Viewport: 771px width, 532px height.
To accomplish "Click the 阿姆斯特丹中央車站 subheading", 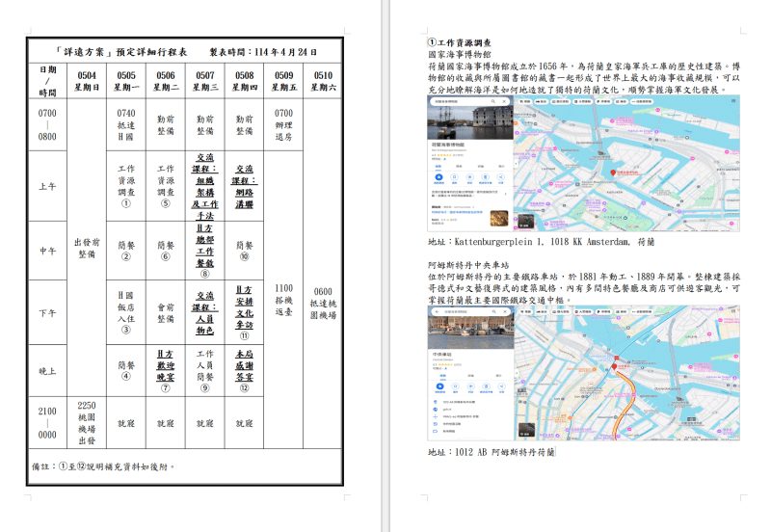I will pos(468,265).
